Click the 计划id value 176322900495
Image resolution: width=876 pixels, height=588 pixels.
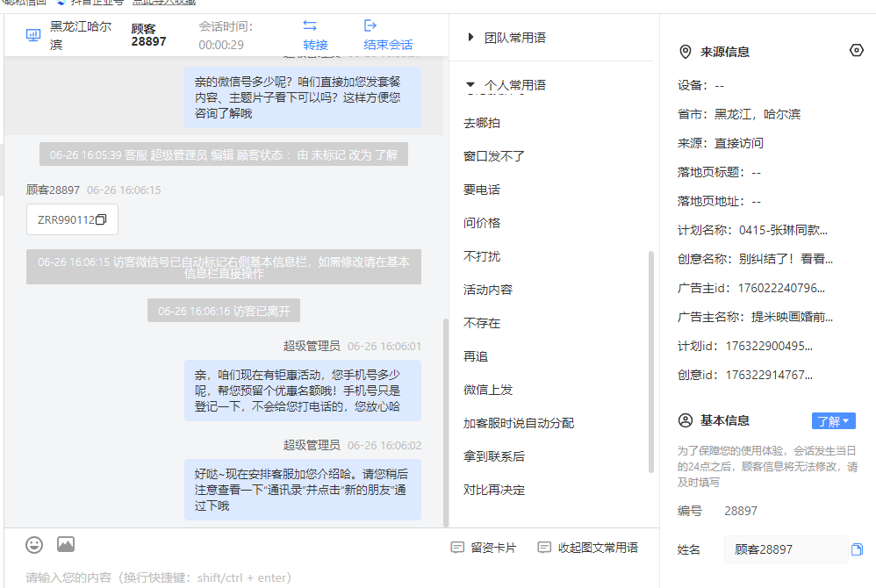[769, 346]
